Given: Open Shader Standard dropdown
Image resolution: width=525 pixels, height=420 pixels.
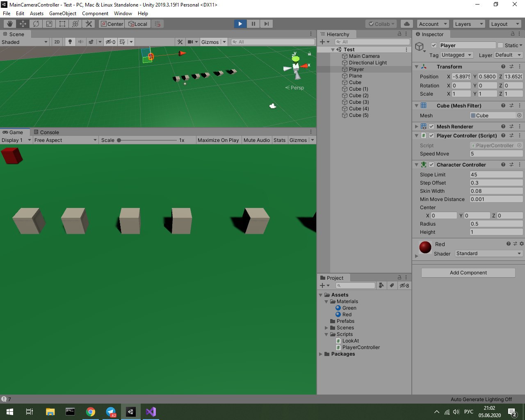Looking at the screenshot, I should click(x=489, y=253).
